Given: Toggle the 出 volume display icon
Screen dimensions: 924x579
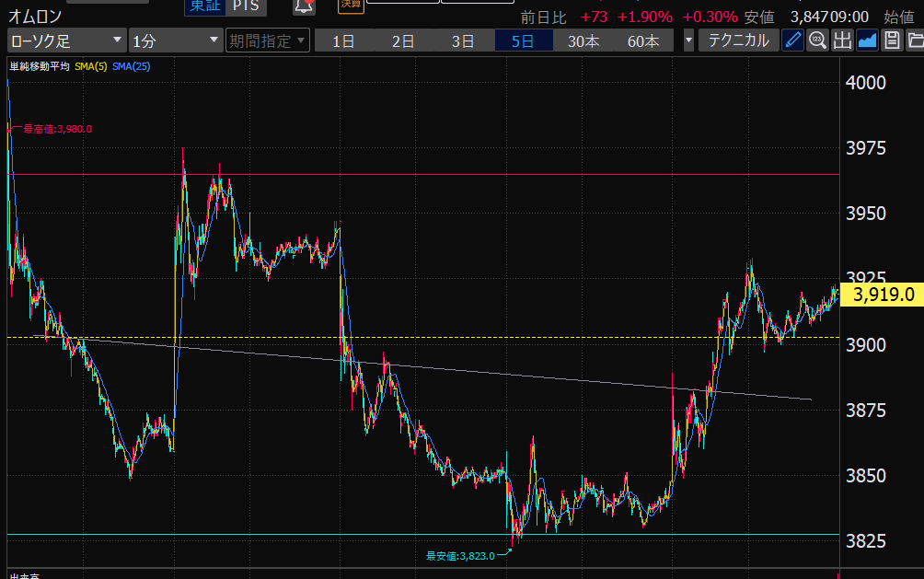Looking at the screenshot, I should pos(842,41).
